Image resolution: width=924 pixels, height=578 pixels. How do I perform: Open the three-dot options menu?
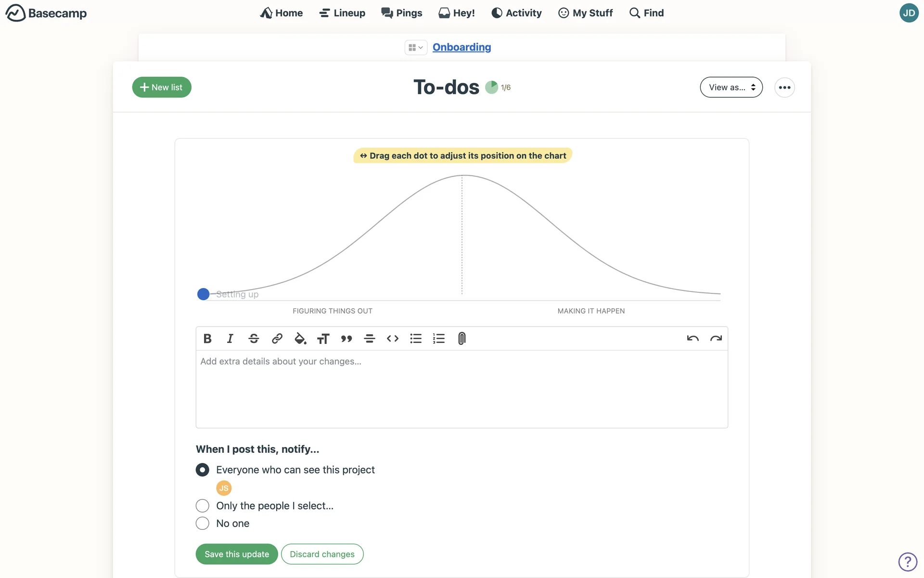tap(784, 87)
